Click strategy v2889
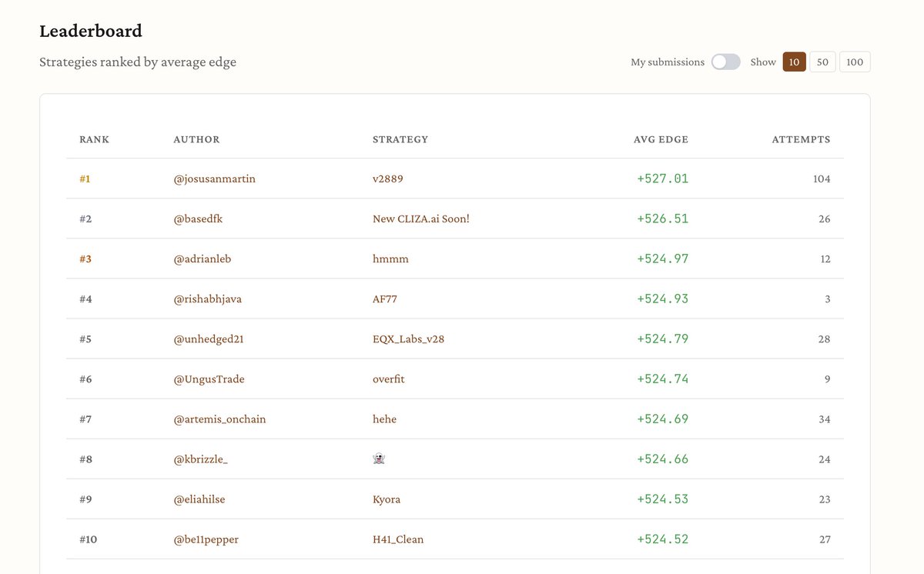This screenshot has width=924, height=574. pyautogui.click(x=388, y=179)
